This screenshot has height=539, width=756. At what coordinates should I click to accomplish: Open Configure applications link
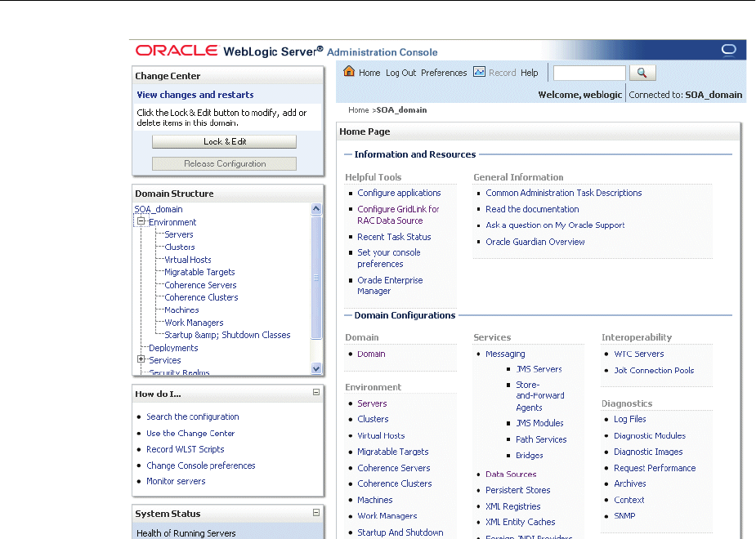click(x=399, y=193)
